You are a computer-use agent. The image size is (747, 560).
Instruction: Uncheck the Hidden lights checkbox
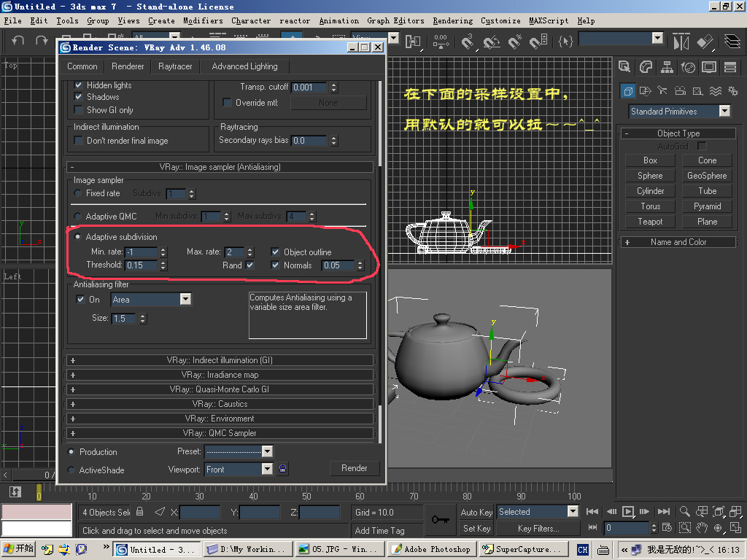coord(79,85)
